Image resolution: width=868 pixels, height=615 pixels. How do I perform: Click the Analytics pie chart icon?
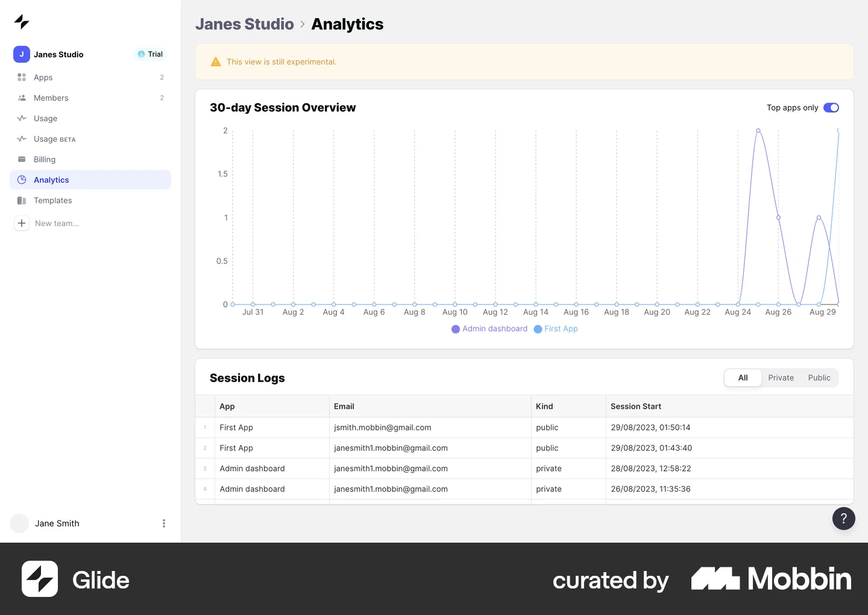tap(22, 180)
